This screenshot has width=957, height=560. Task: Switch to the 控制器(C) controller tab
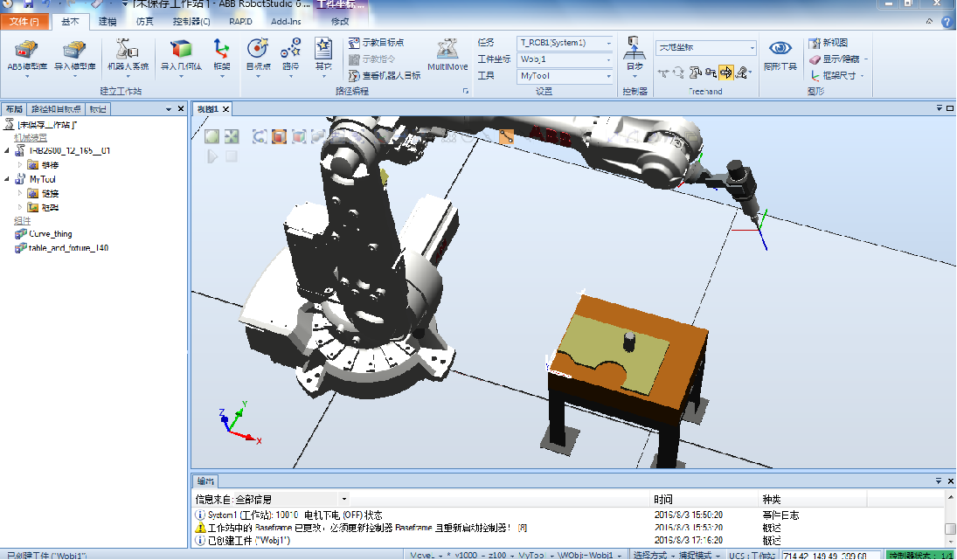click(191, 21)
